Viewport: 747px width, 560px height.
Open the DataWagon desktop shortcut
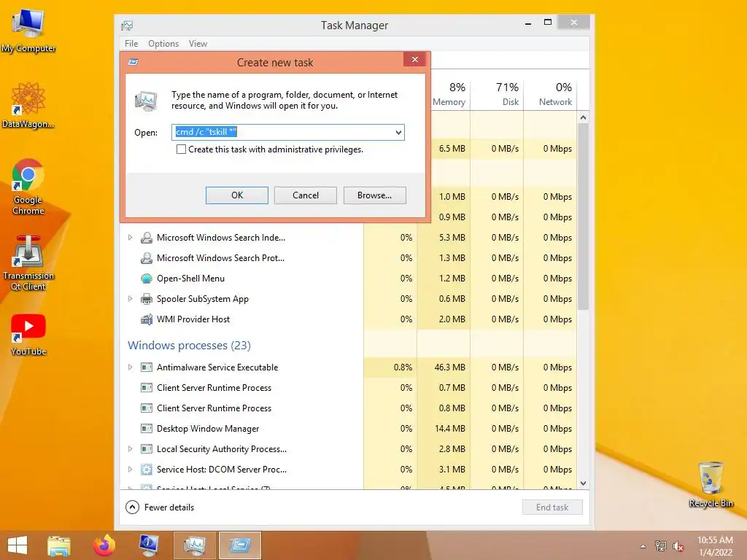[x=28, y=106]
